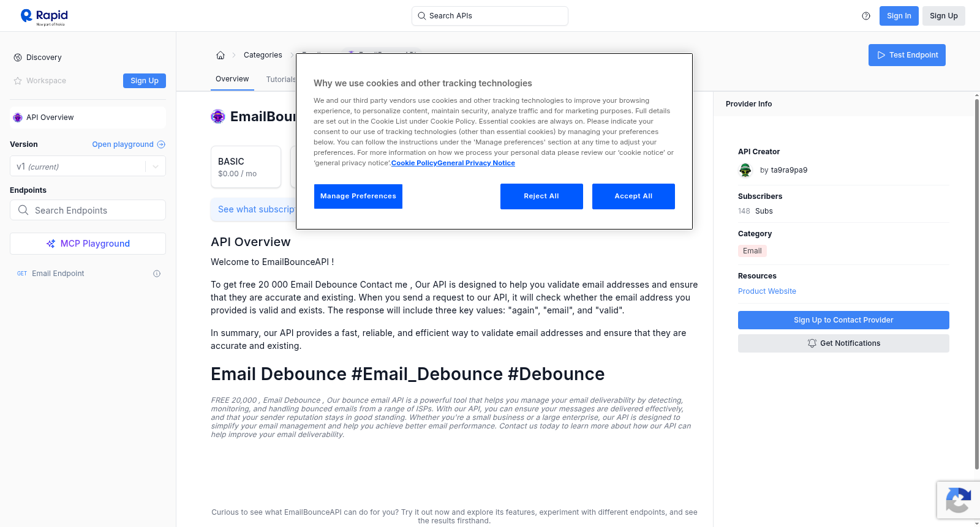
Task: Click the magnifier icon in Search APIs
Action: click(x=421, y=16)
